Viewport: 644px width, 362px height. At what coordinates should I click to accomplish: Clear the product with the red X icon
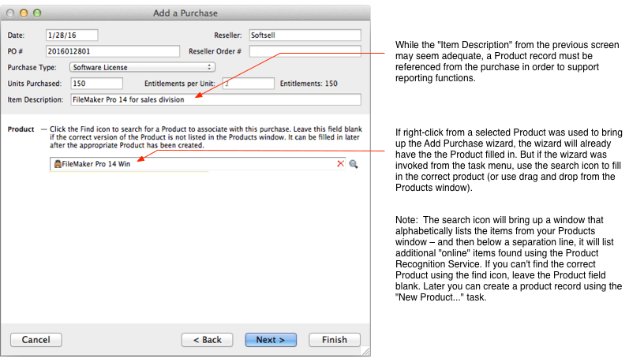click(x=341, y=163)
